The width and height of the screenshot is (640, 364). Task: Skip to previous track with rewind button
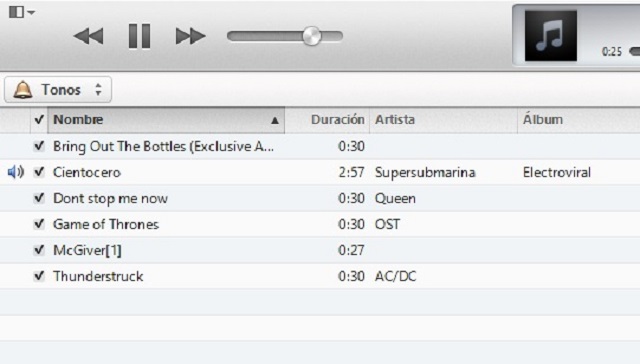89,36
